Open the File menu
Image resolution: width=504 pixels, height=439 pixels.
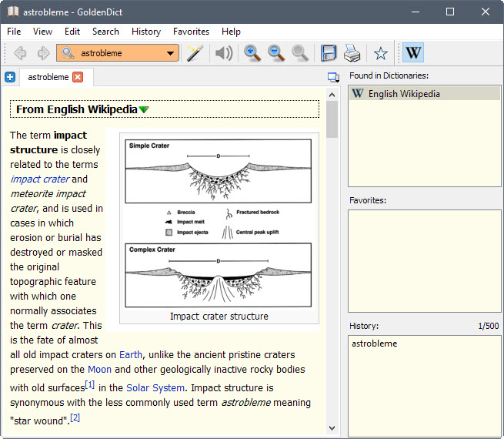[14, 32]
